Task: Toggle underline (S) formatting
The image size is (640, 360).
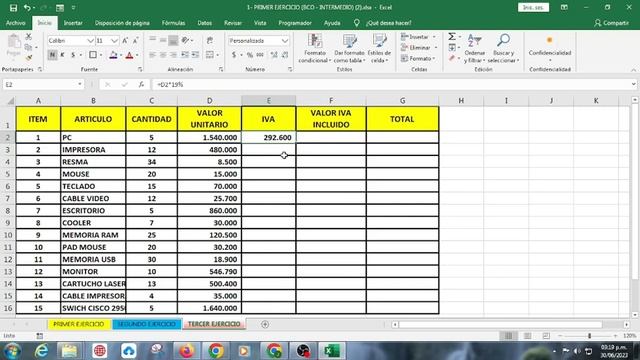Action: pos(73,55)
